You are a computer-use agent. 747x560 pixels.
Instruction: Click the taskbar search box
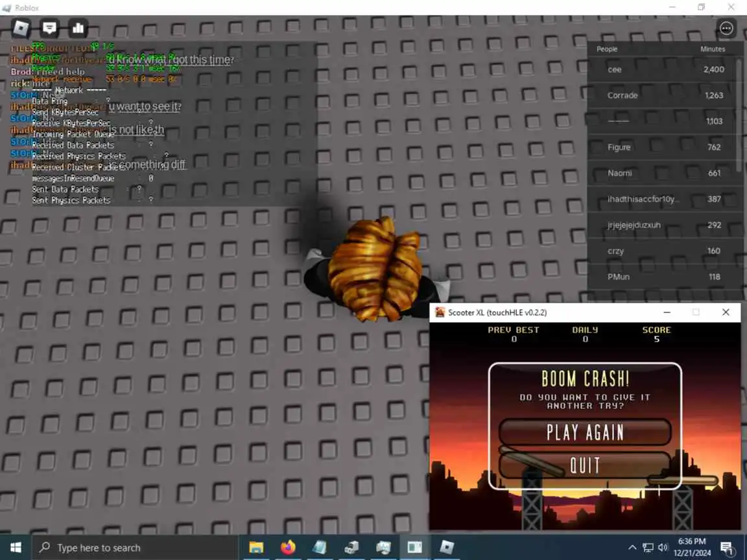(134, 548)
